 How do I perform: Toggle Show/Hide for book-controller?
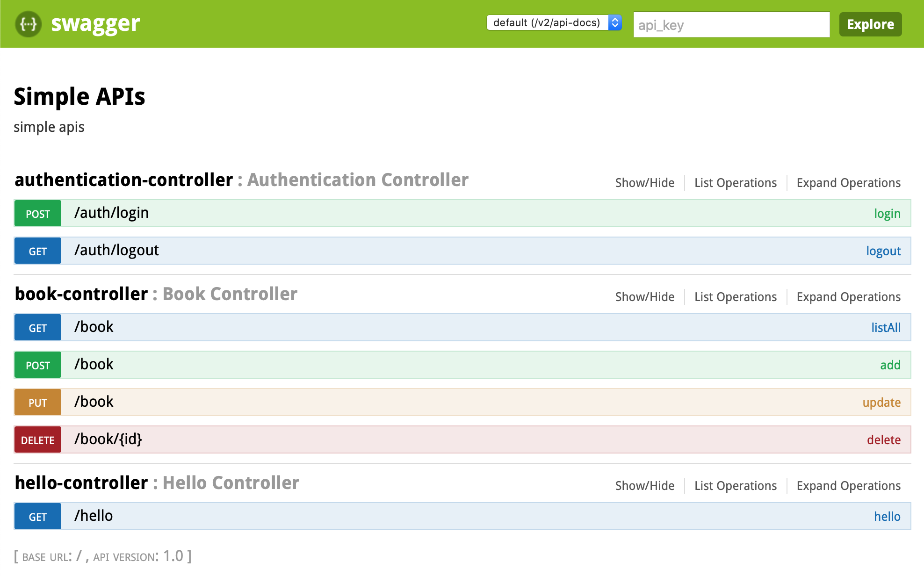click(644, 296)
